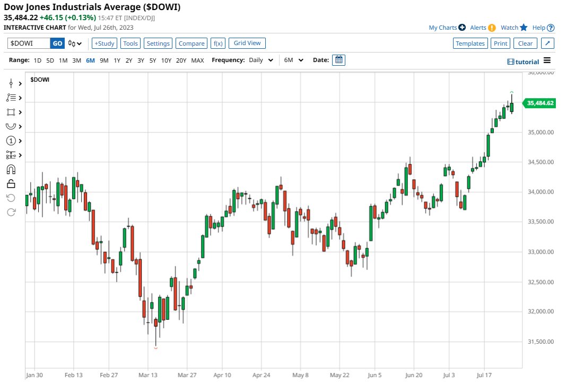
Task: Open the Daily frequency dropdown
Action: tap(261, 60)
